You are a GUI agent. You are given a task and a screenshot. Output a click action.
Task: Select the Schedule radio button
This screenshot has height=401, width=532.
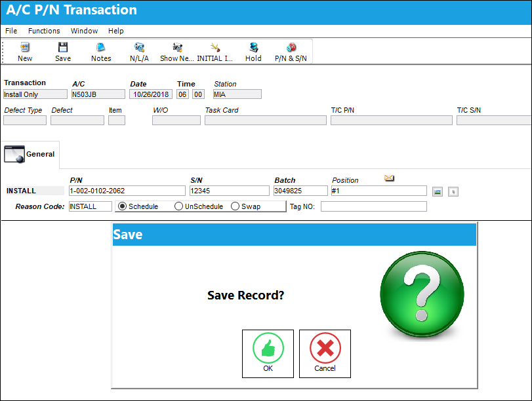(122, 206)
